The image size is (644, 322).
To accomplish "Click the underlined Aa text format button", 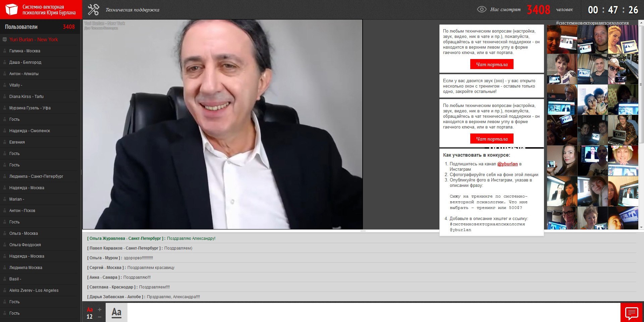I will 116,313.
